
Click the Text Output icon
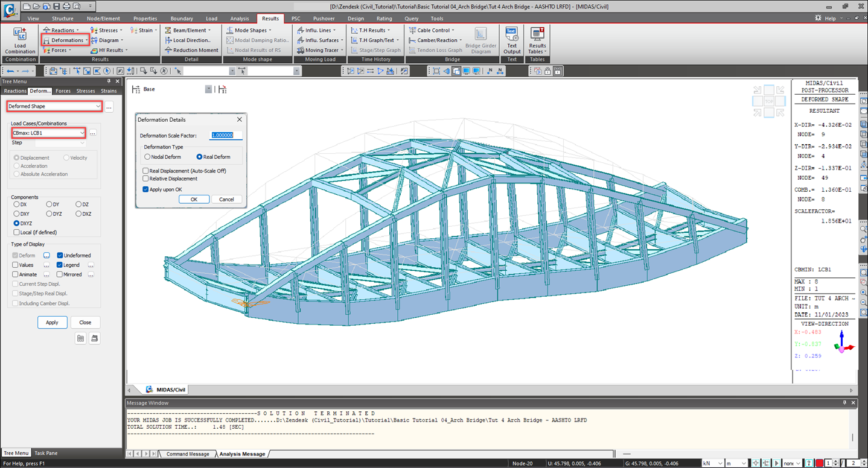tap(511, 40)
